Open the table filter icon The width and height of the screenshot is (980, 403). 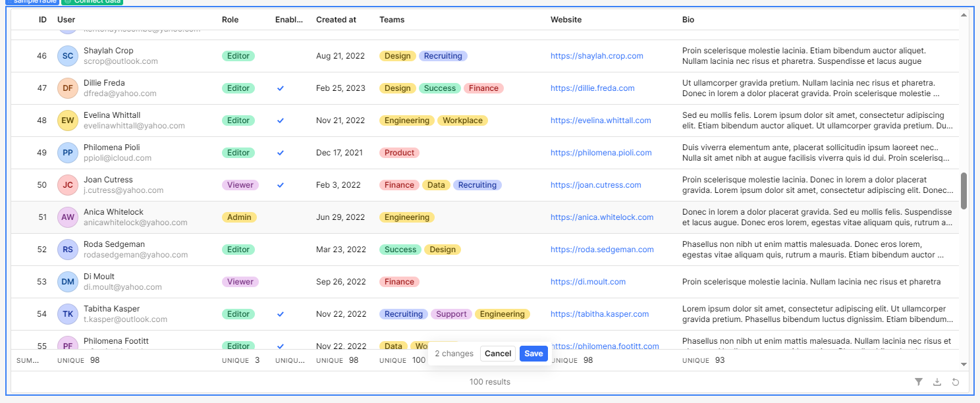919,382
